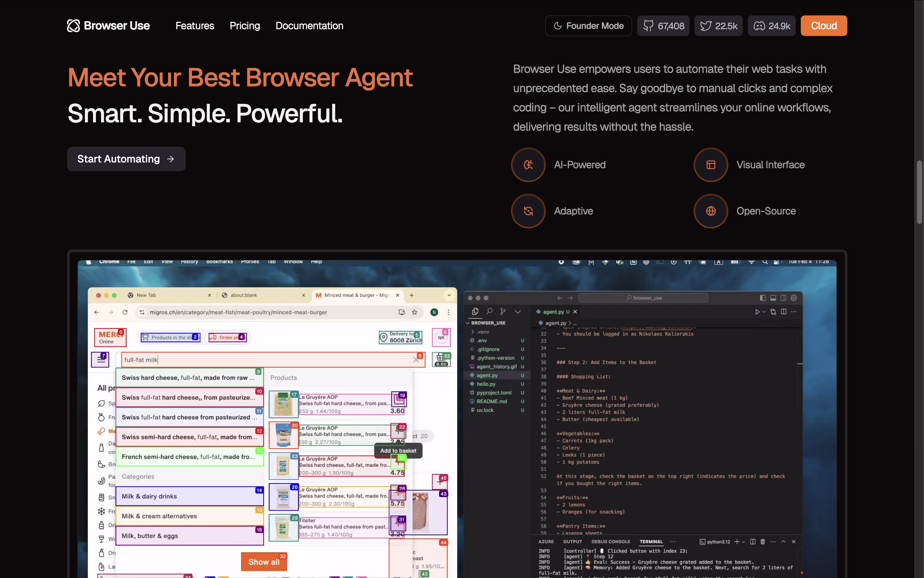The height and width of the screenshot is (578, 924).
Task: Click the web page's vertical scrollbar thumb
Action: point(920,192)
